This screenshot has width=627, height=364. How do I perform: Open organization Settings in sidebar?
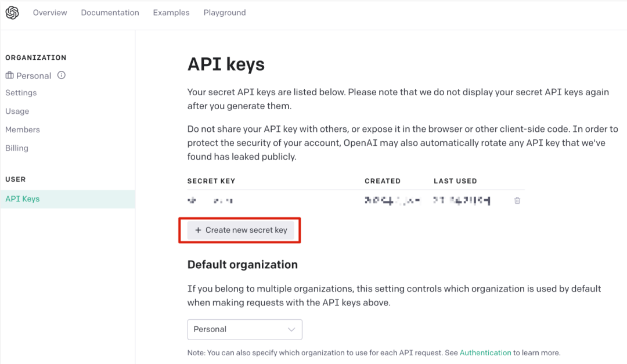point(21,93)
